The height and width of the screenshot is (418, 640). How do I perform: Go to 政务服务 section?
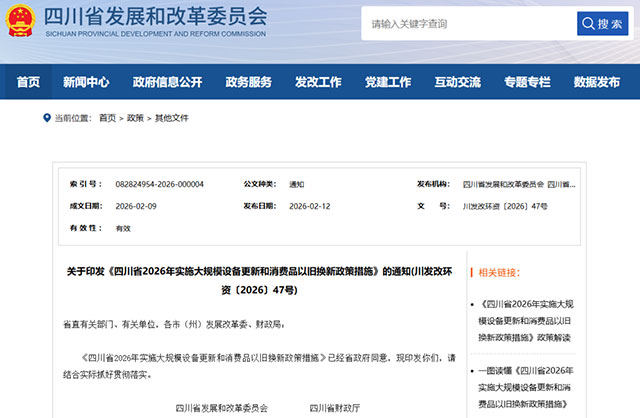point(248,82)
